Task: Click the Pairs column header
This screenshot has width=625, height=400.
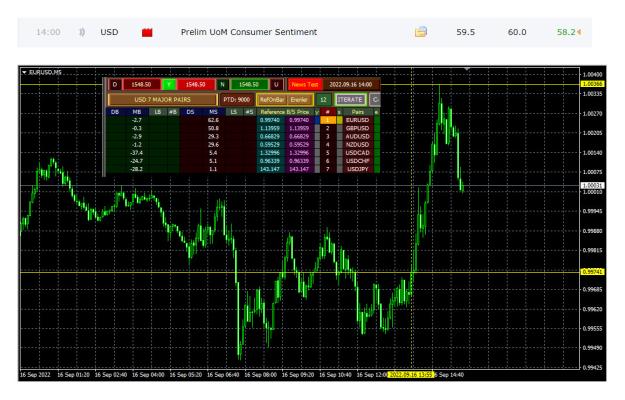Action: click(358, 112)
